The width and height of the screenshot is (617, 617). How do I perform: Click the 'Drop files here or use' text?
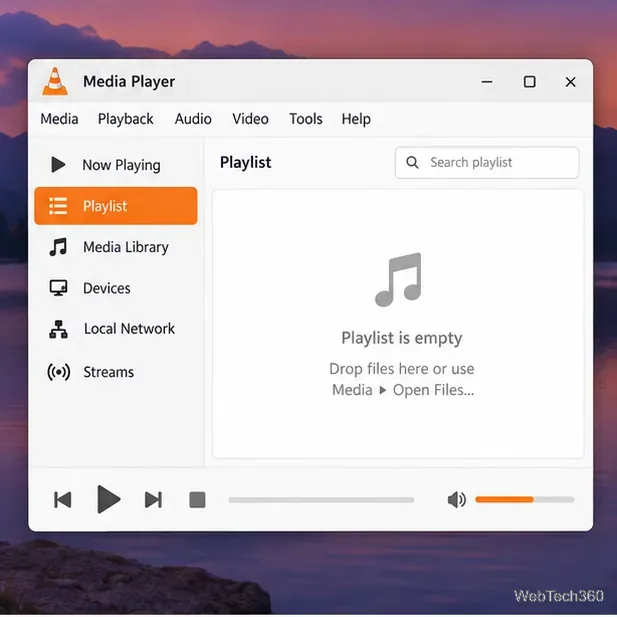click(402, 369)
